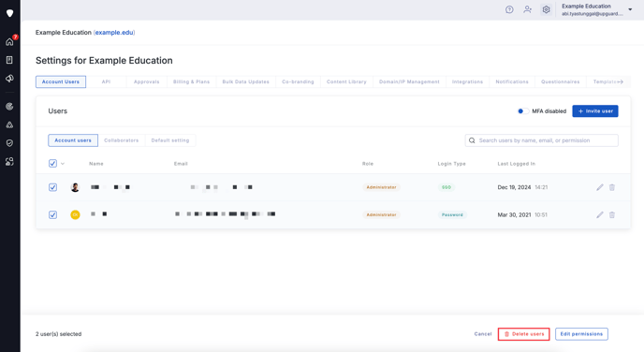Screen dimensions: 644x352
Task: Click the Dec 19, 2024 login date
Action: [514, 187]
